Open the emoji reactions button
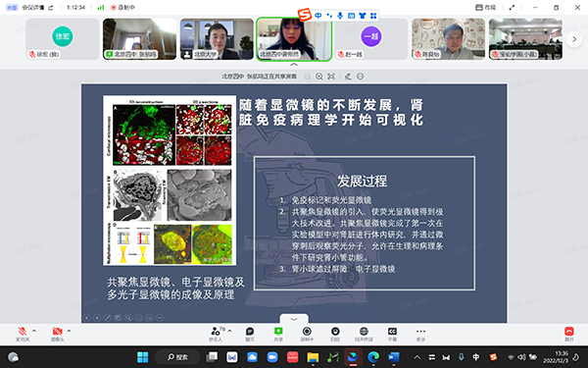The height and width of the screenshot is (368, 588). point(335,334)
